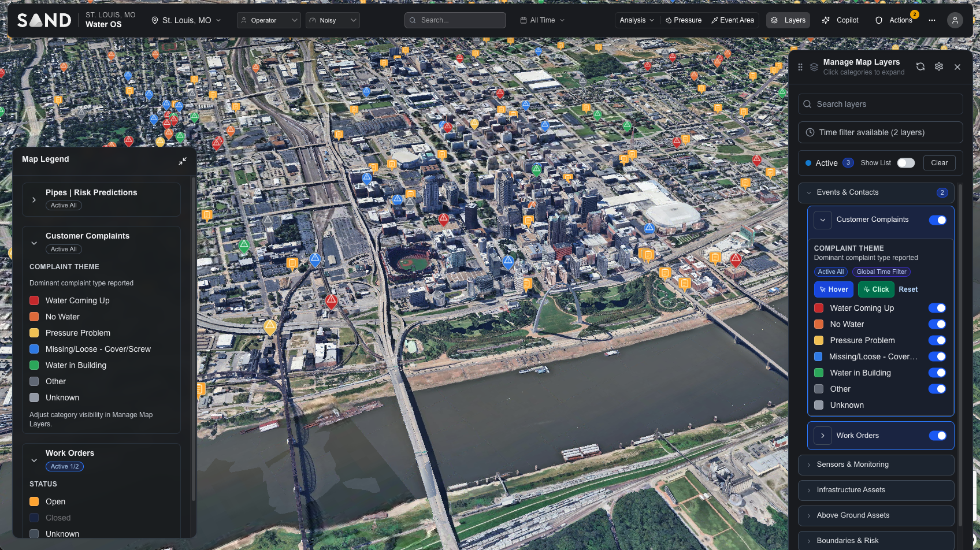Open the Noisy dropdown
980x550 pixels.
(x=332, y=20)
